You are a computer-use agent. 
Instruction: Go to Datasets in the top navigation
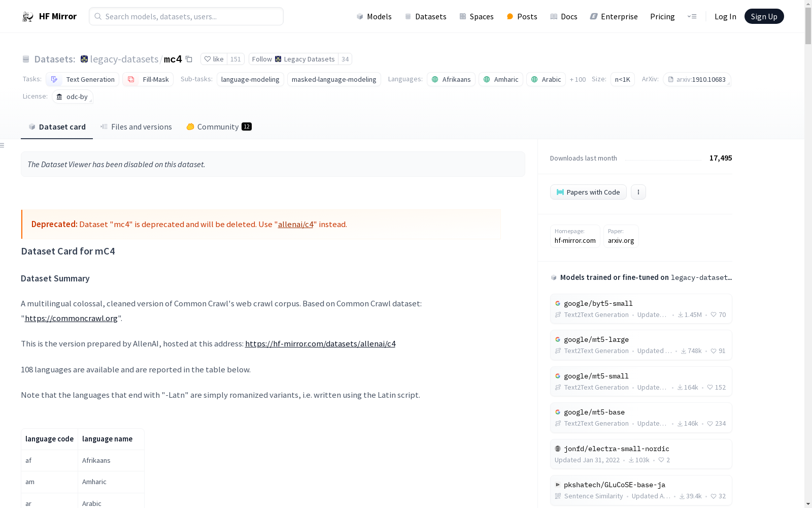(425, 16)
